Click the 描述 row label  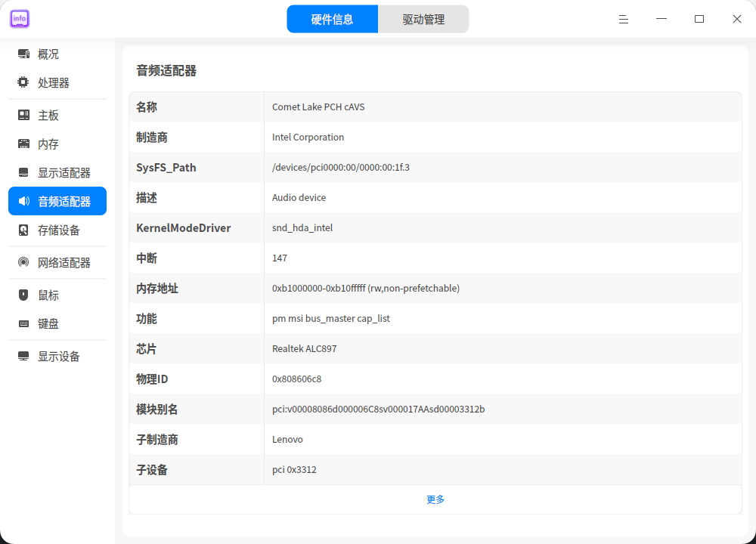point(147,197)
